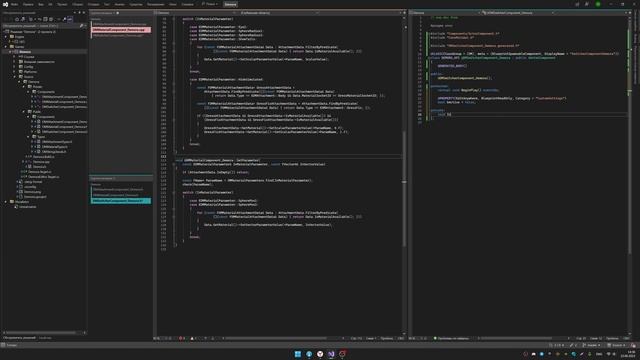Open the Solution Explorer window options dropdown arrow
The height and width of the screenshot is (360, 640).
pyautogui.click(x=75, y=13)
